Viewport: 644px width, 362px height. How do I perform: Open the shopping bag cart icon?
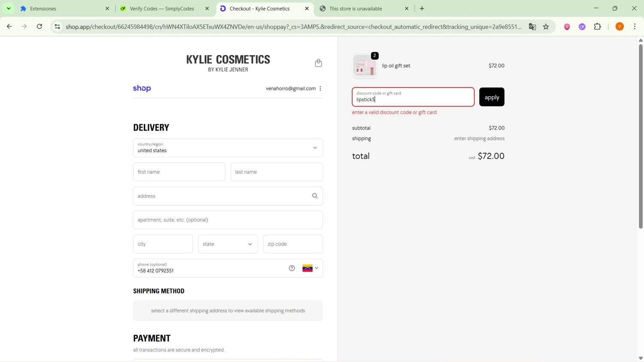click(318, 63)
